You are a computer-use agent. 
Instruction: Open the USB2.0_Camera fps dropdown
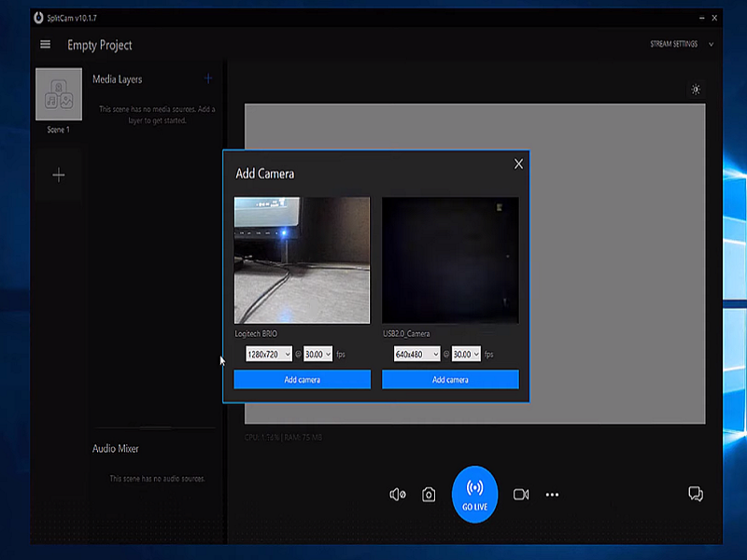pos(465,355)
